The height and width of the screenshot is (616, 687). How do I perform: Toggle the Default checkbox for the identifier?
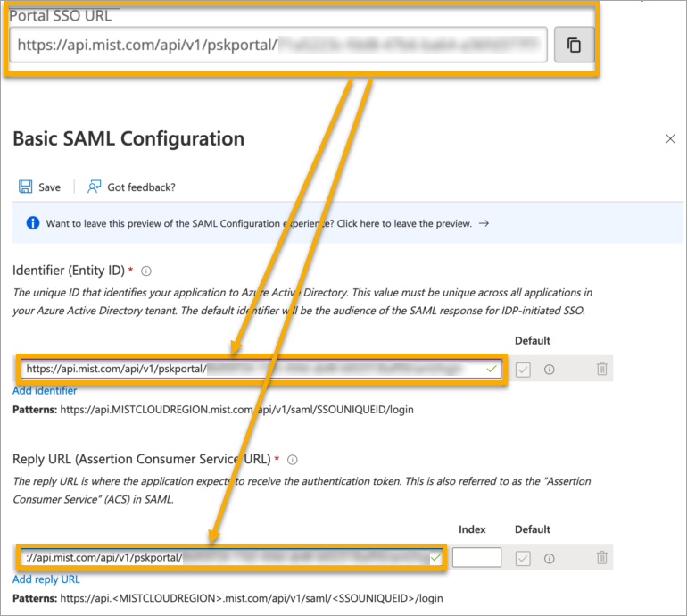523,369
